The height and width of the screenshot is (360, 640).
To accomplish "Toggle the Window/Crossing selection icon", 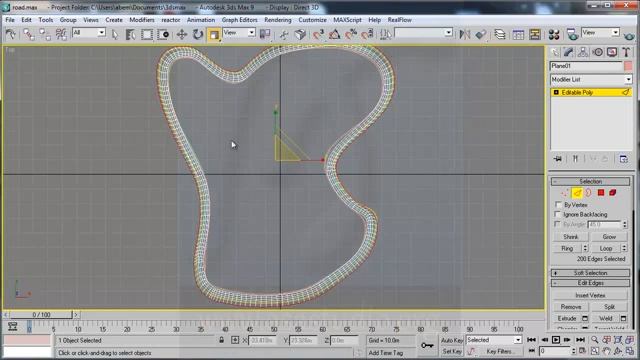I will point(163,34).
